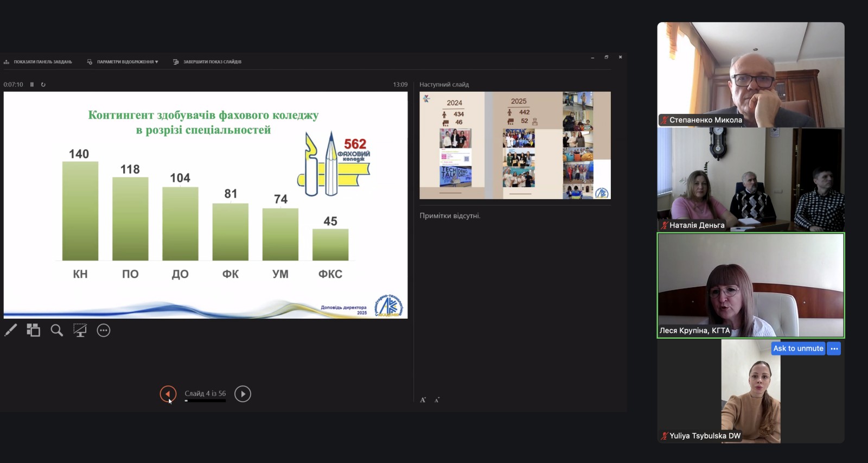This screenshot has width=868, height=463.
Task: Select Степаненко Микола's video tile
Action: (751, 75)
